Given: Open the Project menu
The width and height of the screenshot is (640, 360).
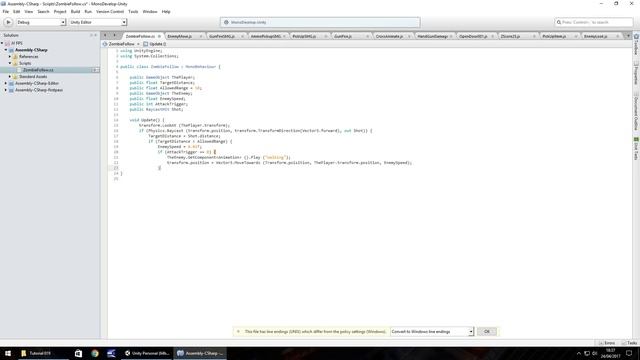Looking at the screenshot, I should coord(60,12).
